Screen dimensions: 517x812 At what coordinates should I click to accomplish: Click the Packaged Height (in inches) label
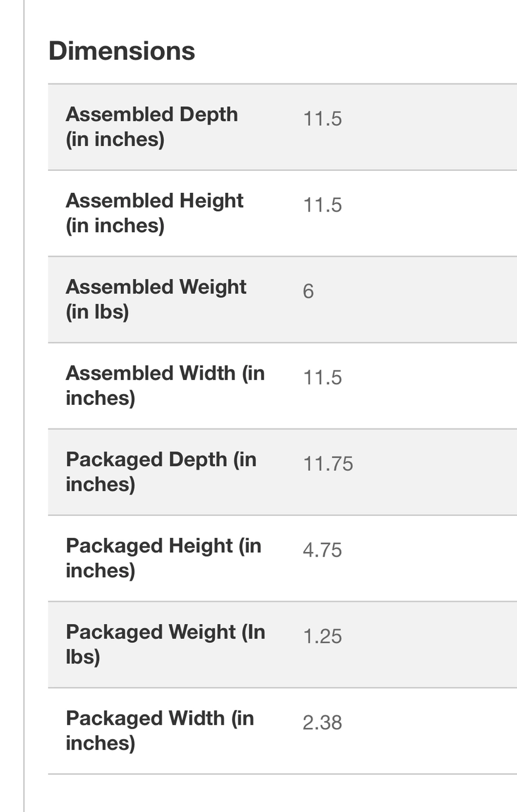point(164,558)
